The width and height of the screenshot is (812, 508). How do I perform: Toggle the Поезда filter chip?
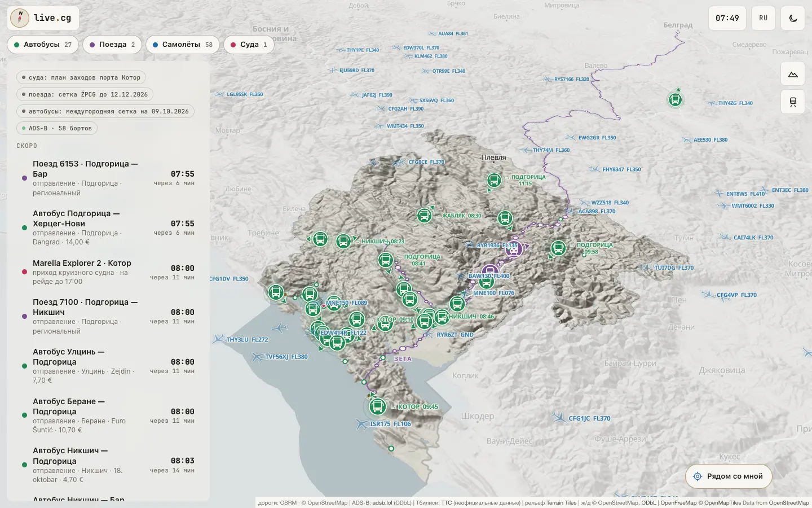point(112,45)
